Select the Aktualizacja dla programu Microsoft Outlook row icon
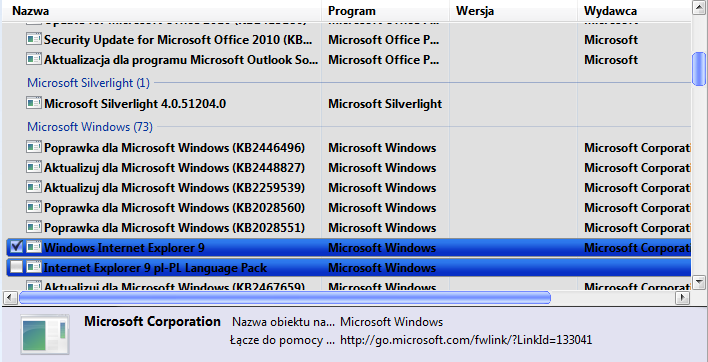This screenshot has height=362, width=708. pos(34,59)
